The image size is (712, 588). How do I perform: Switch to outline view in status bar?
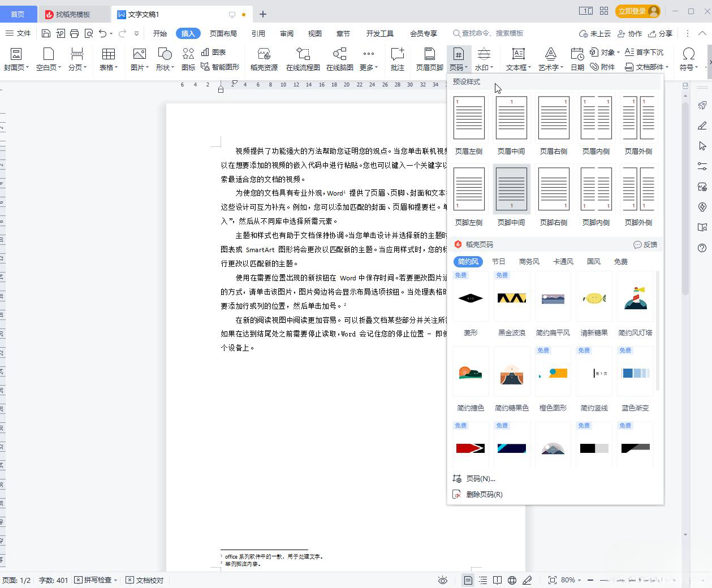click(483, 580)
